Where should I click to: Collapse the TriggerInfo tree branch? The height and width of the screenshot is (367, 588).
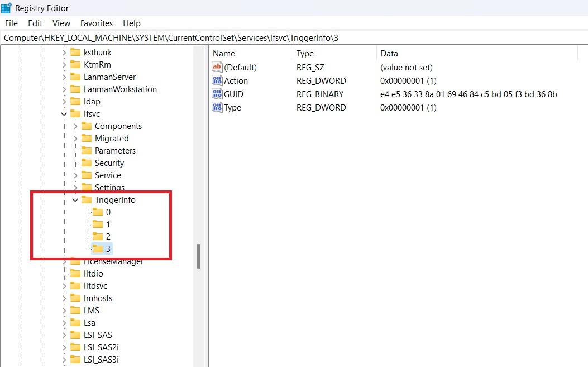[x=75, y=199]
